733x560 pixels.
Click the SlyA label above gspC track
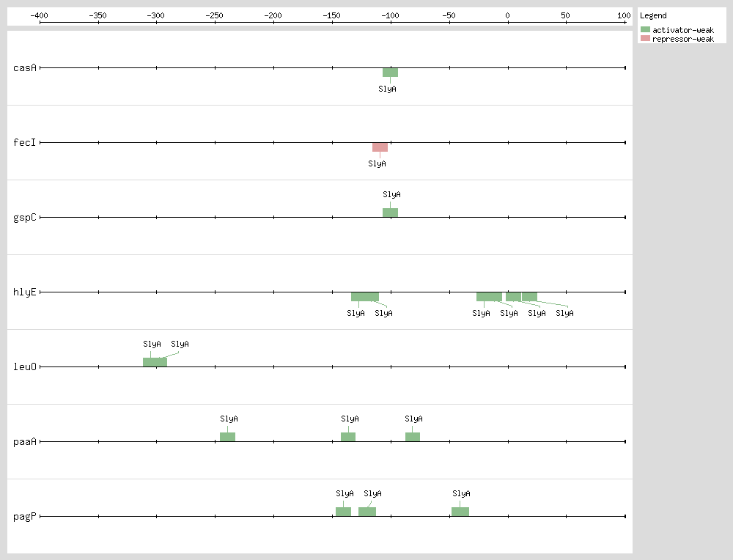tap(391, 194)
